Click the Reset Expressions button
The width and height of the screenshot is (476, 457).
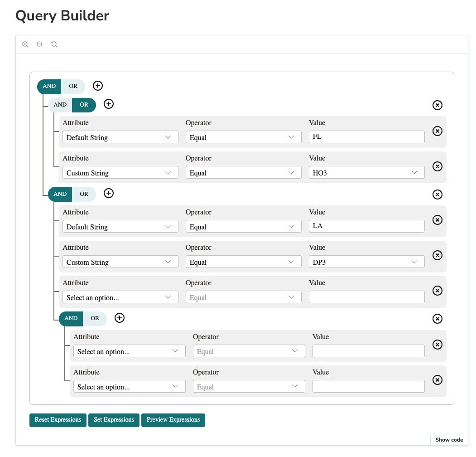[x=58, y=420]
